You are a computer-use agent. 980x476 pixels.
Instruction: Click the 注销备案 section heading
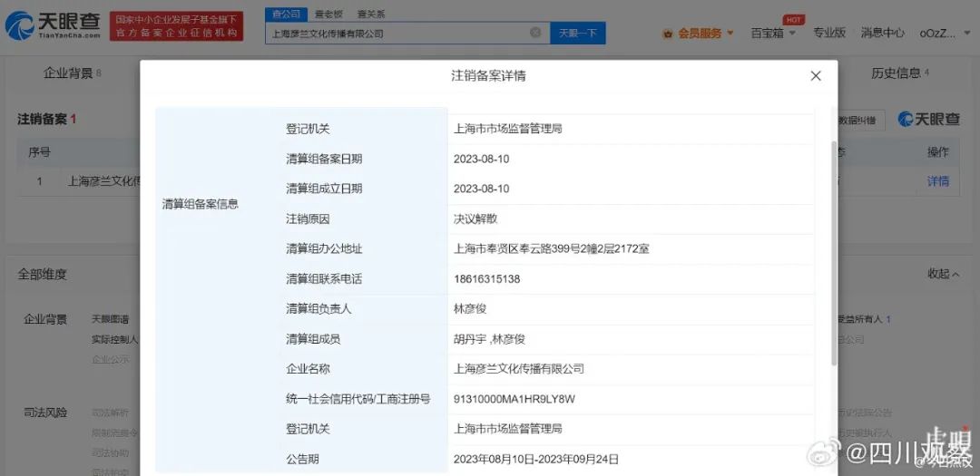(x=42, y=120)
